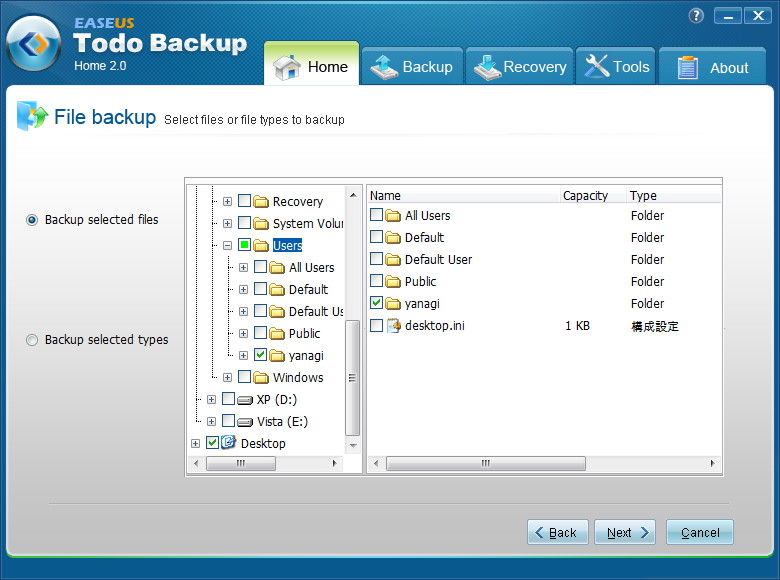Click tree scrollbar up arrow
Screen dimensions: 780x580
tap(353, 195)
